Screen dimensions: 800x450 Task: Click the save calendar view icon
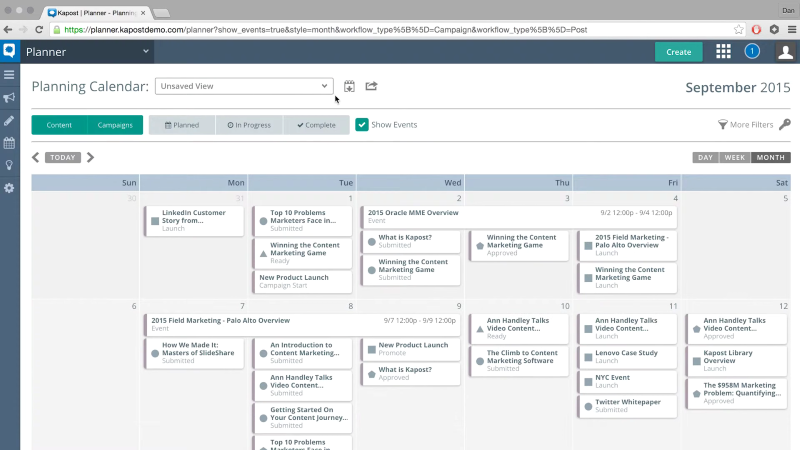point(349,86)
